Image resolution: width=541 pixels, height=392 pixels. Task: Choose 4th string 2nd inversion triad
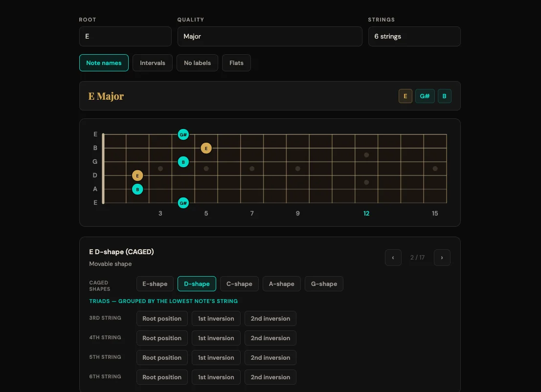point(270,338)
